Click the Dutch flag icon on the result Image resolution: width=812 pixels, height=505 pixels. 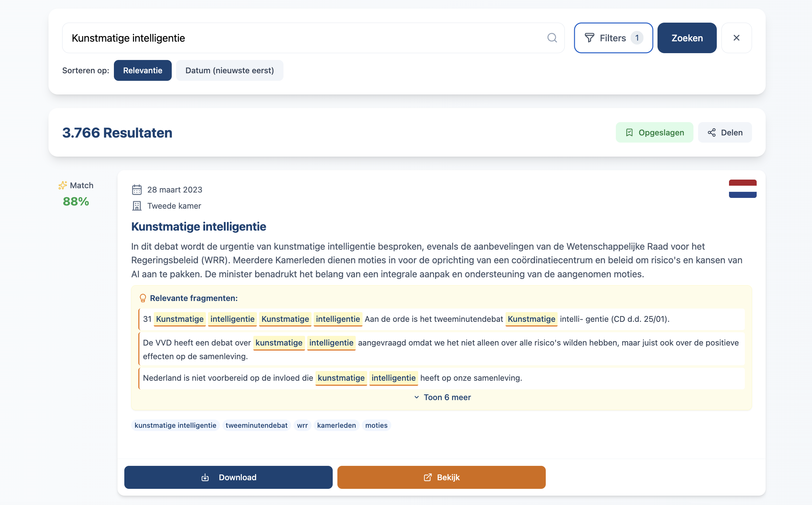coord(742,188)
